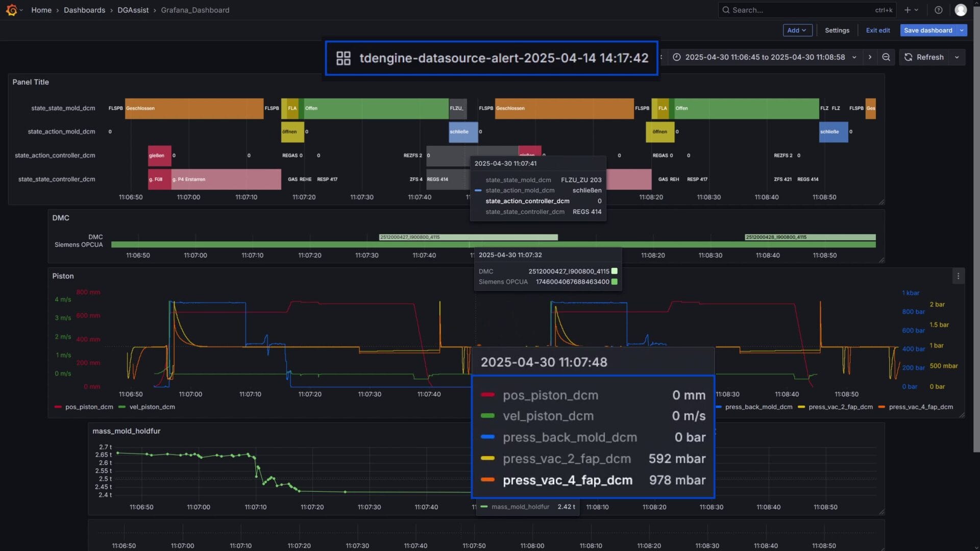Toggle vel_piston_dcm series in legend
Screen dimensions: 980x551
(x=152, y=407)
